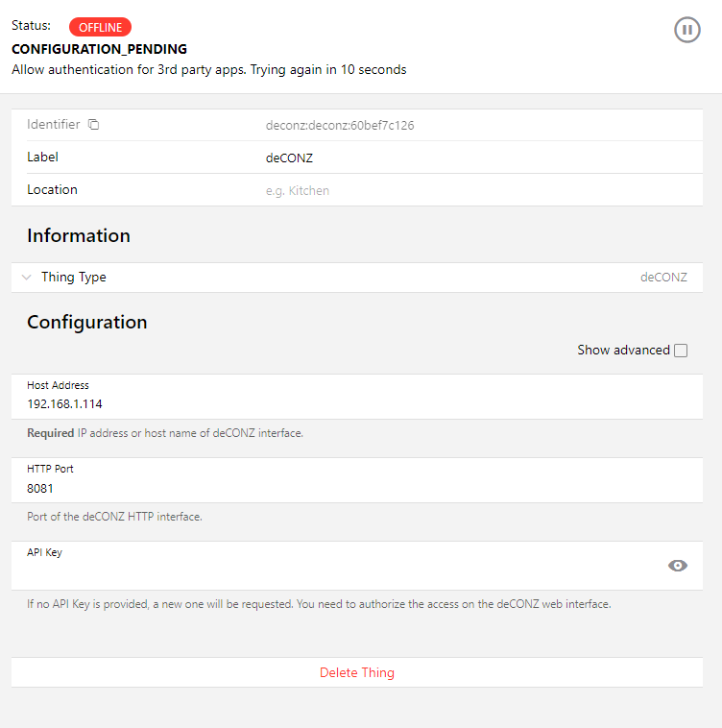Click the Location field placeholder
722x728 pixels.
click(298, 190)
